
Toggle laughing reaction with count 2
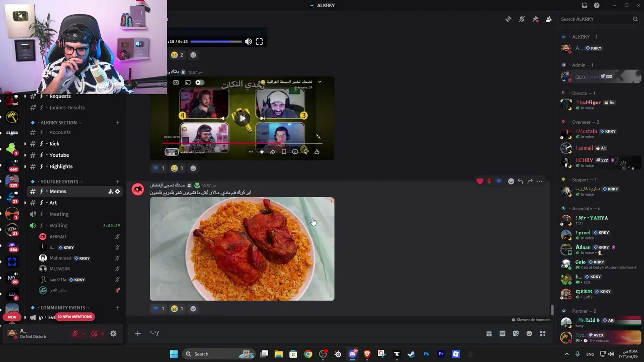[178, 55]
